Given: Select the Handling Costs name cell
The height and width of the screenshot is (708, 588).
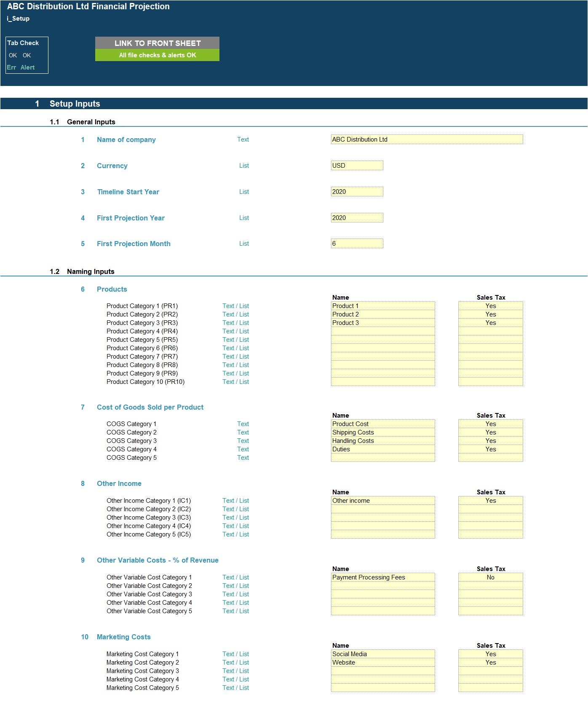Looking at the screenshot, I should coord(383,441).
